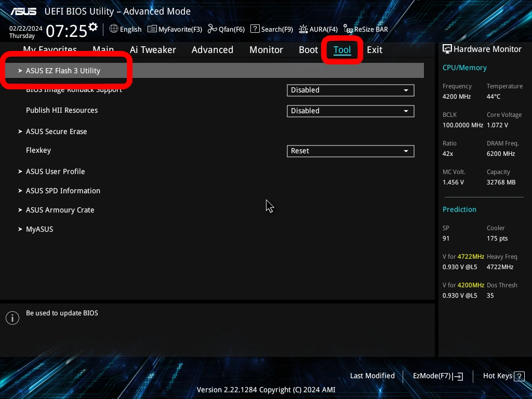Click the info icon in help panel

coord(12,318)
